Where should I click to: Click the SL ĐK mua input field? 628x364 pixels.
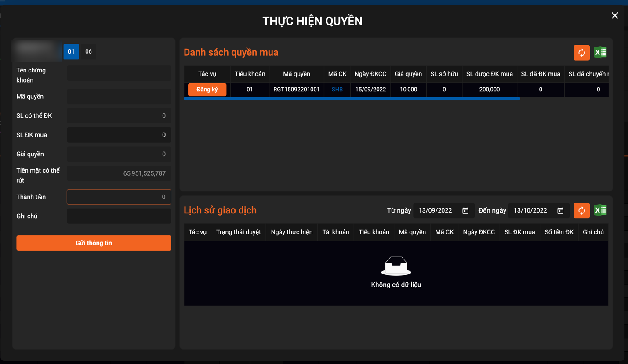coord(119,135)
